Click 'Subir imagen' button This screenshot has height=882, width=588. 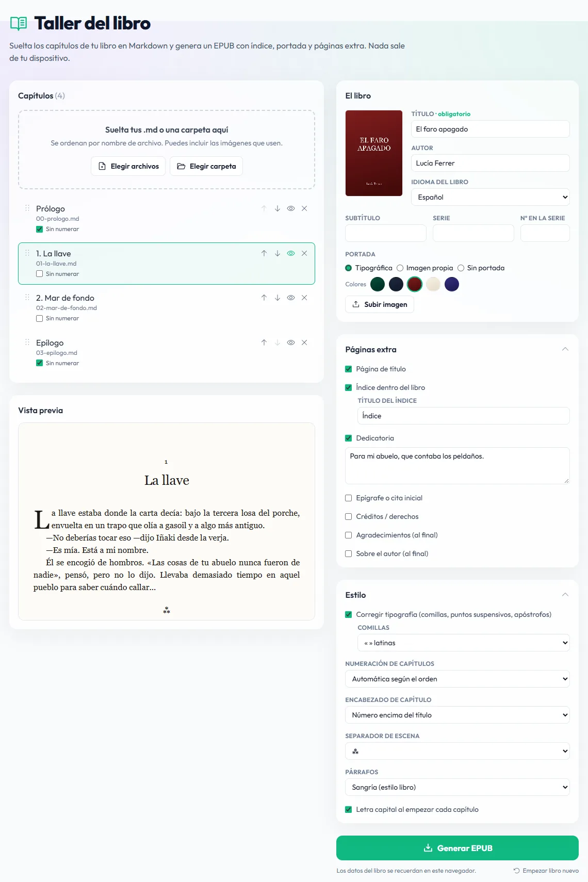point(380,304)
